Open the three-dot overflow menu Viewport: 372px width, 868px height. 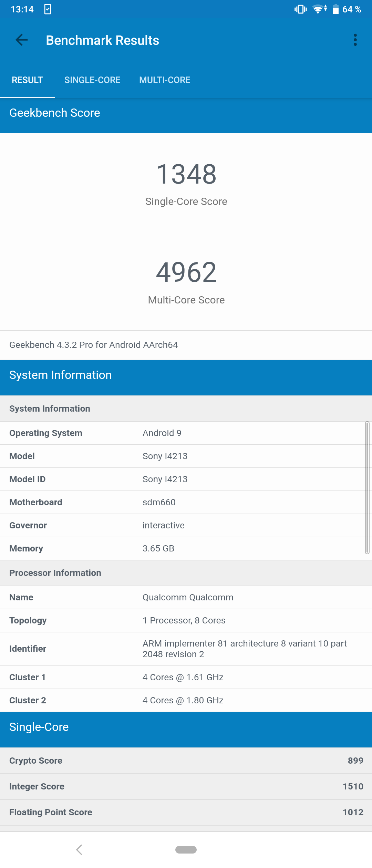pos(355,40)
